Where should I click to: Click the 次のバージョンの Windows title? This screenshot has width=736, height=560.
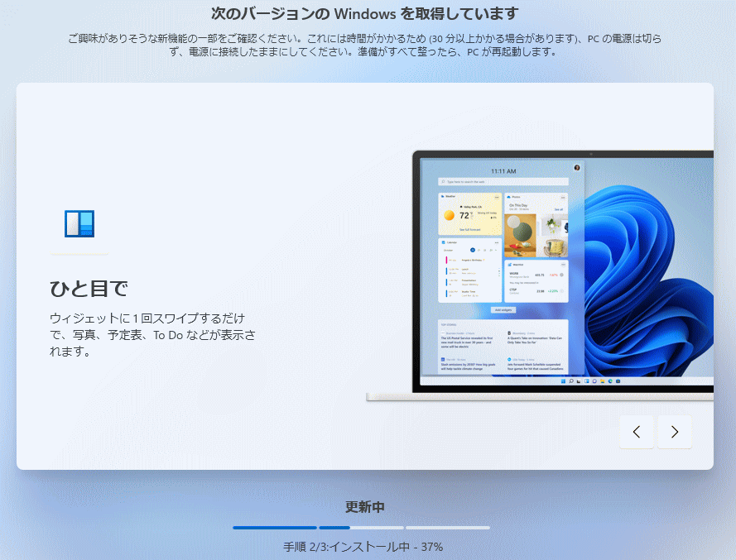(365, 13)
